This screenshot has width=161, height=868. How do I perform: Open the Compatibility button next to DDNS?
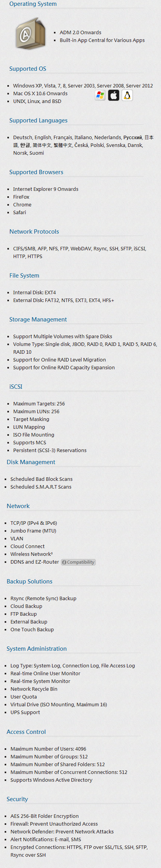[78, 562]
